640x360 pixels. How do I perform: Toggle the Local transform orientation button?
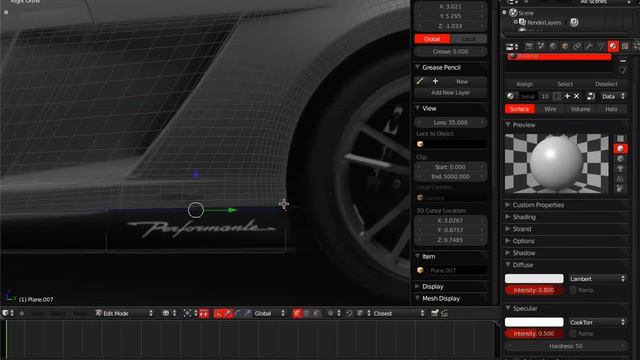(x=469, y=39)
